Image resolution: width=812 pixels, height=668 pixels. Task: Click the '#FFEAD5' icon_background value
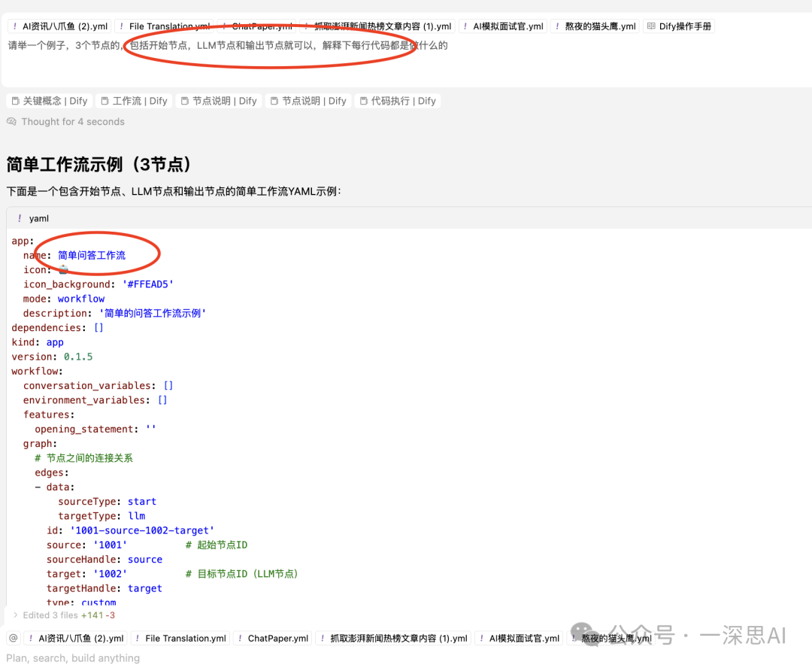147,284
